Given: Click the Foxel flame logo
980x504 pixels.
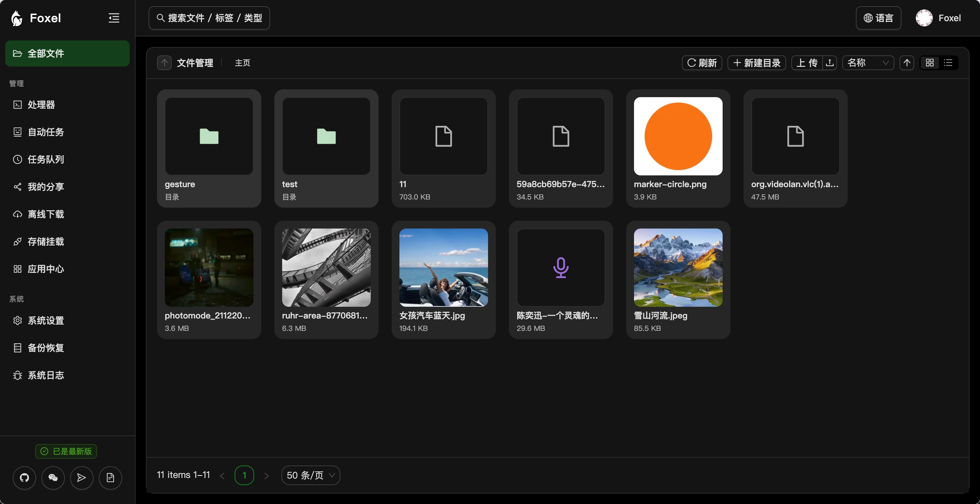Looking at the screenshot, I should coord(17,18).
